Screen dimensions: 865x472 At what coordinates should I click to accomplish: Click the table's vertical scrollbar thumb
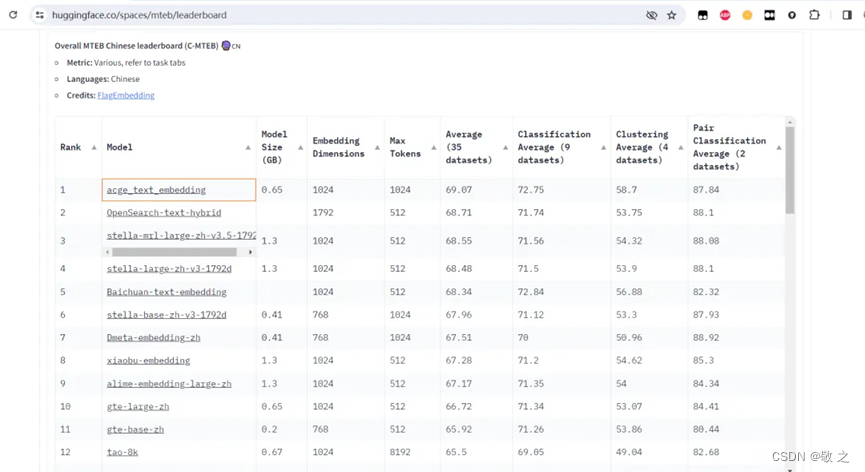click(x=790, y=170)
